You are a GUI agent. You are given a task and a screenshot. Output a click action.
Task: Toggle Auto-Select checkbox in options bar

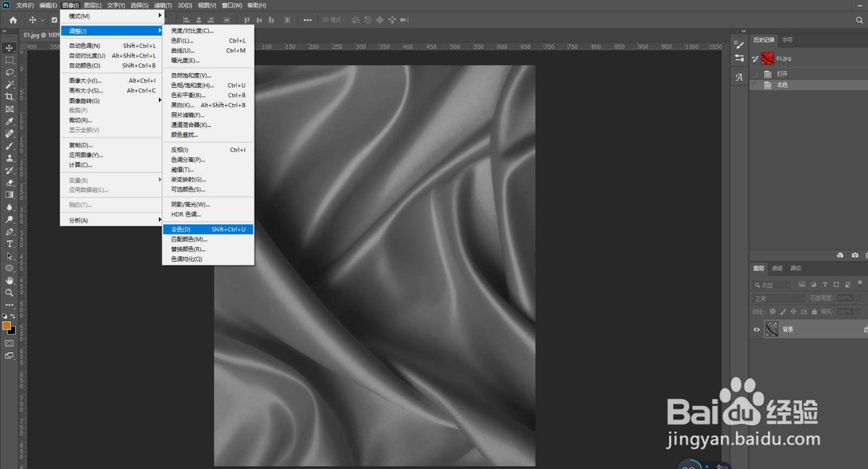click(x=54, y=20)
